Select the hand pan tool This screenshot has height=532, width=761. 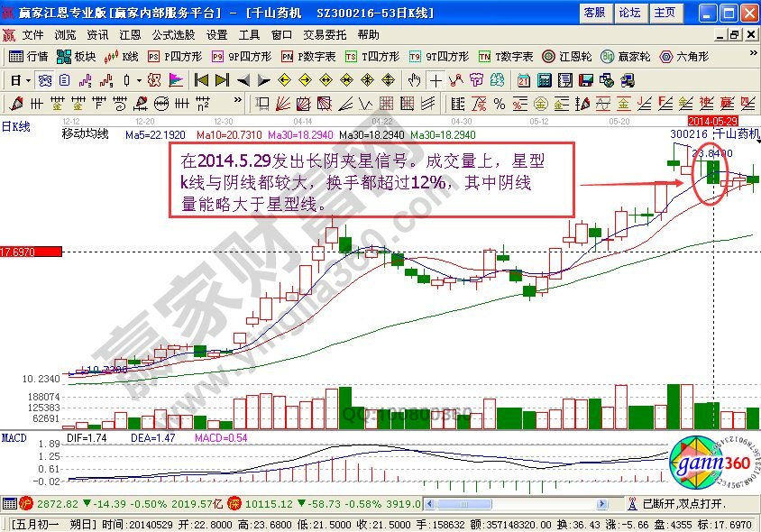411,80
